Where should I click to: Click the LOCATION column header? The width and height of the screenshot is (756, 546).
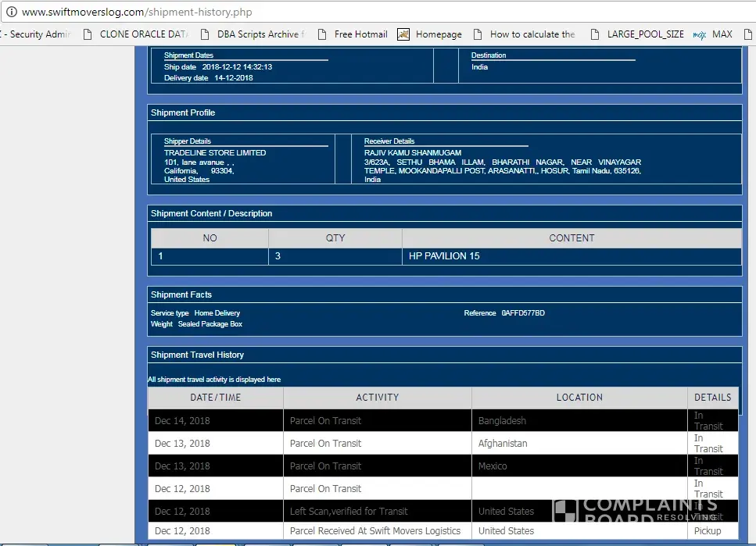(579, 398)
